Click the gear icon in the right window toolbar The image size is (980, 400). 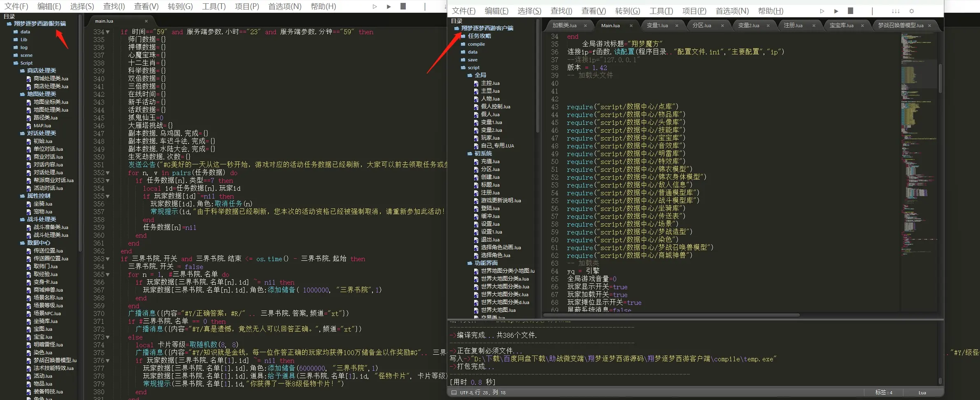[912, 11]
